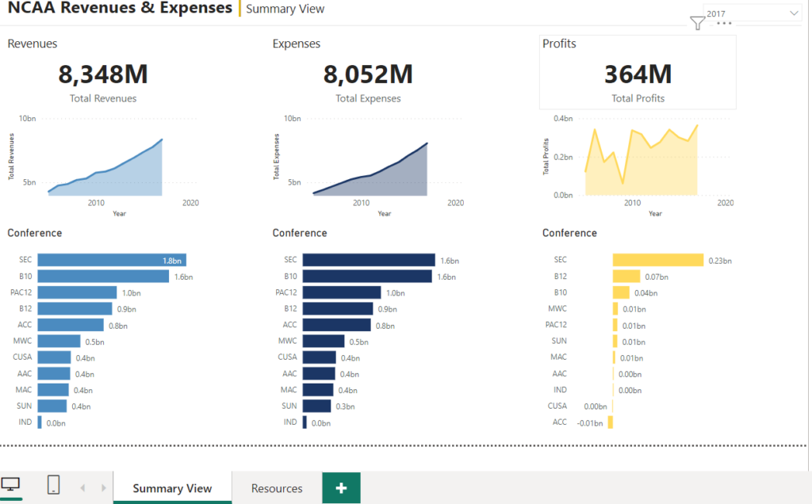812x504 pixels.
Task: Expand the 2017 year slicer dropdown
Action: (x=753, y=13)
